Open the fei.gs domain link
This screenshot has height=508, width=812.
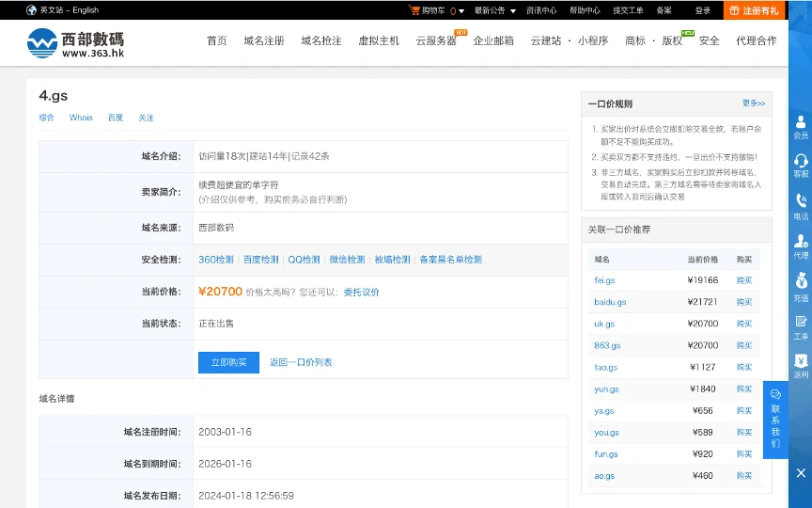(x=604, y=280)
